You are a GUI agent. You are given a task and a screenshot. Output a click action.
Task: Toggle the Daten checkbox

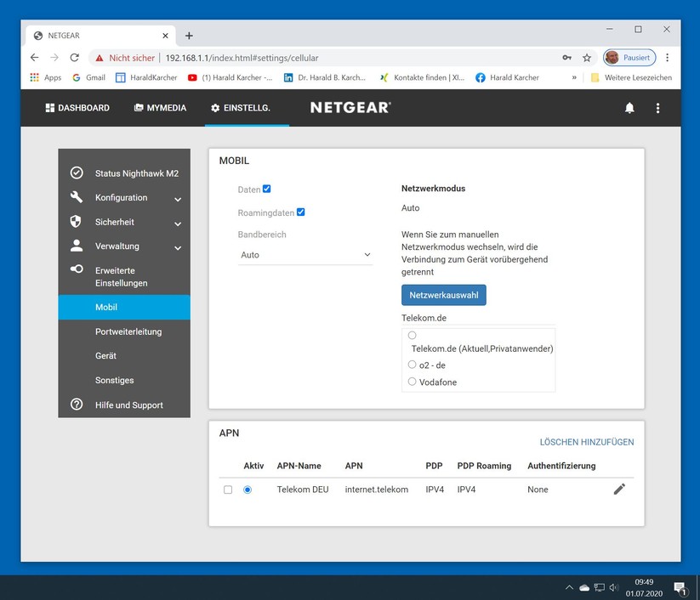(267, 189)
